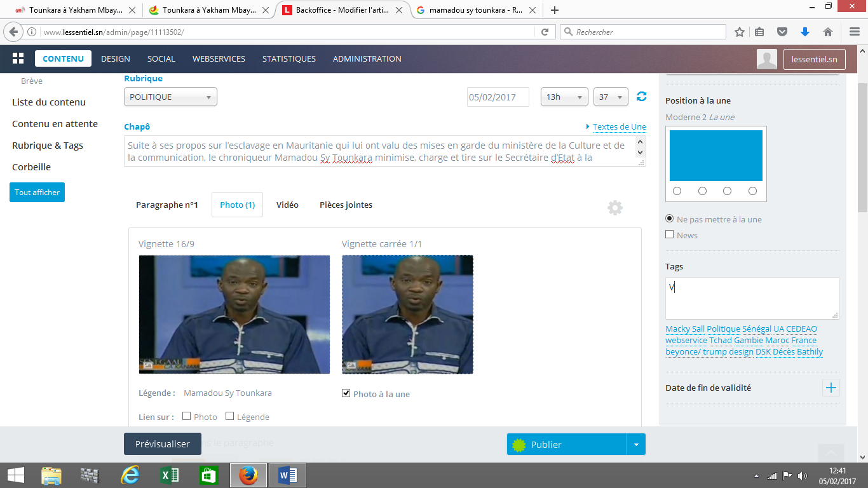
Task: Open Excel from the Windows taskbar
Action: coord(169,475)
